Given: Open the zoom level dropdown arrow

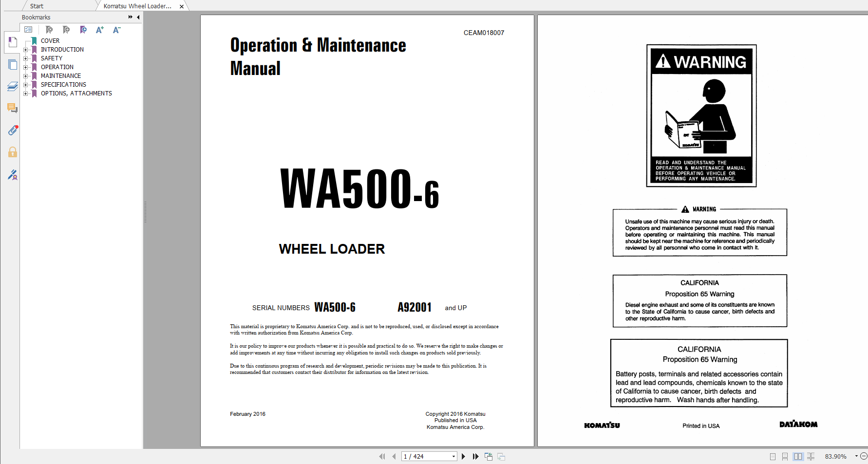Looking at the screenshot, I should click(x=856, y=456).
